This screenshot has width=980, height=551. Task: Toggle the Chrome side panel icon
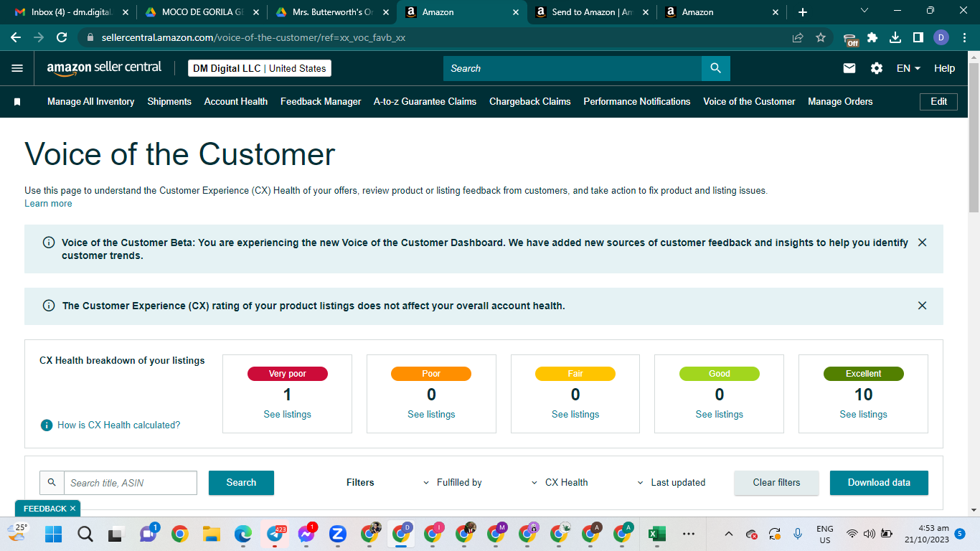pos(918,37)
